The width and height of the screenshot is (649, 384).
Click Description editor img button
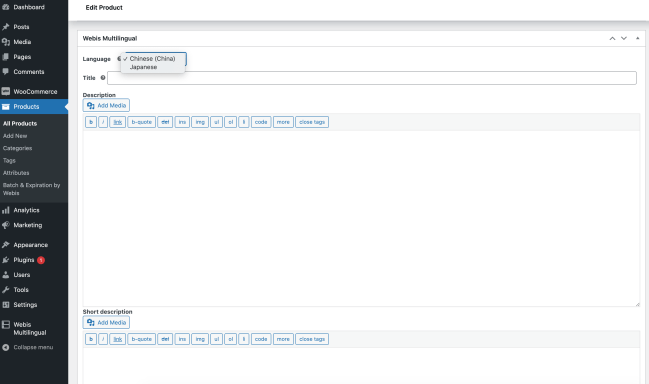200,122
